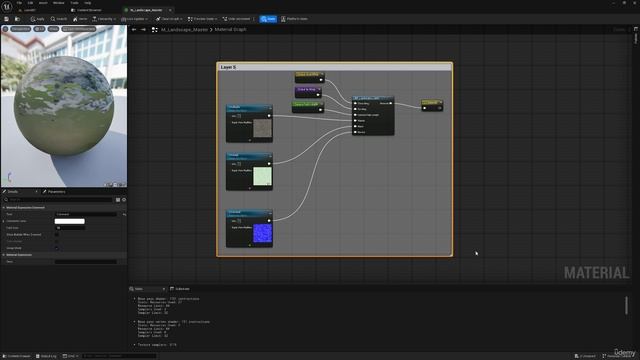The width and height of the screenshot is (640, 360).
Task: Switch to the Content Browser tab
Action: (87, 10)
